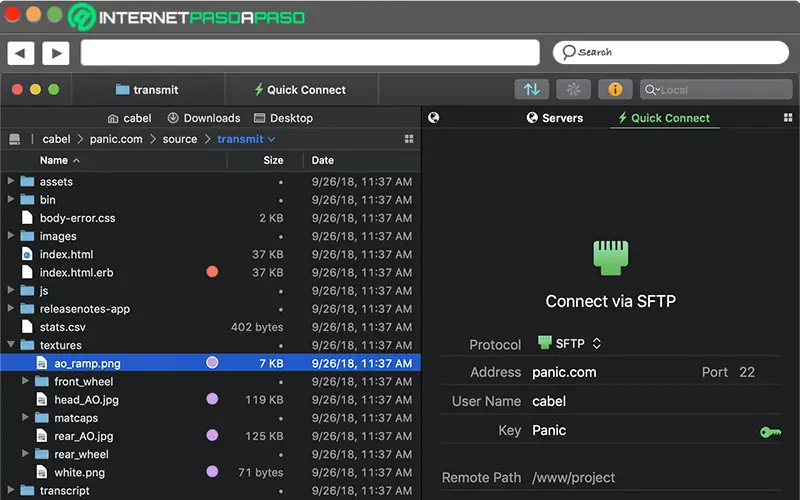Select the Quick Connect tab

(x=663, y=118)
